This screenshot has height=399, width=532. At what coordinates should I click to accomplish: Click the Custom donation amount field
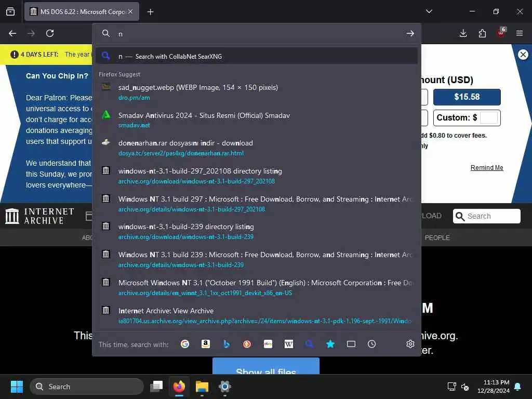click(x=489, y=118)
